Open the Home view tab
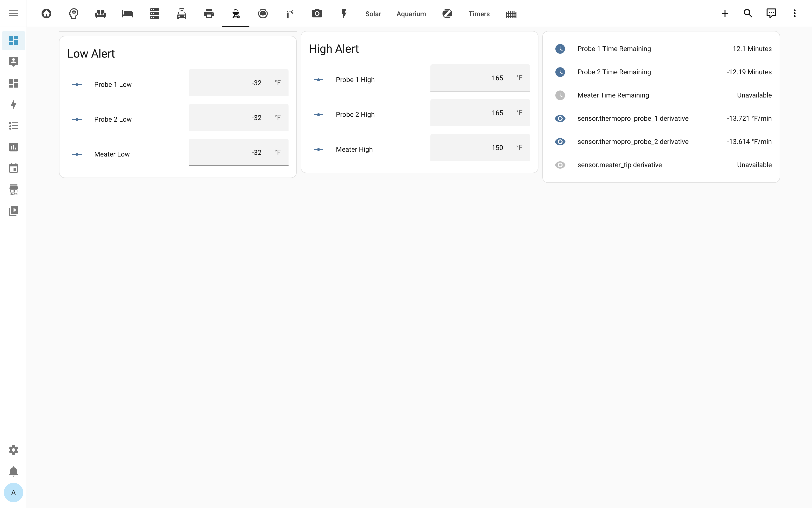 coord(46,14)
